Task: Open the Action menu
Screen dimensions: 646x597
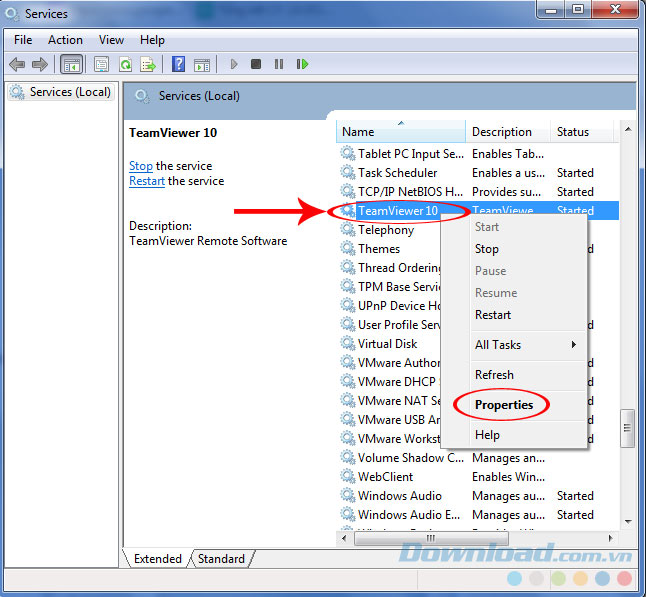Action: (65, 40)
